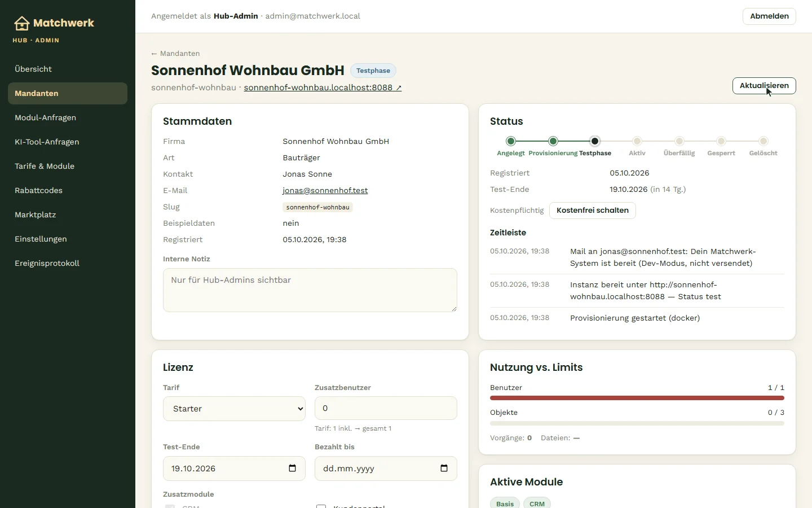Viewport: 812px width, 508px height.
Task: Open the calendar picker in Bezahlt bis field
Action: point(444,468)
